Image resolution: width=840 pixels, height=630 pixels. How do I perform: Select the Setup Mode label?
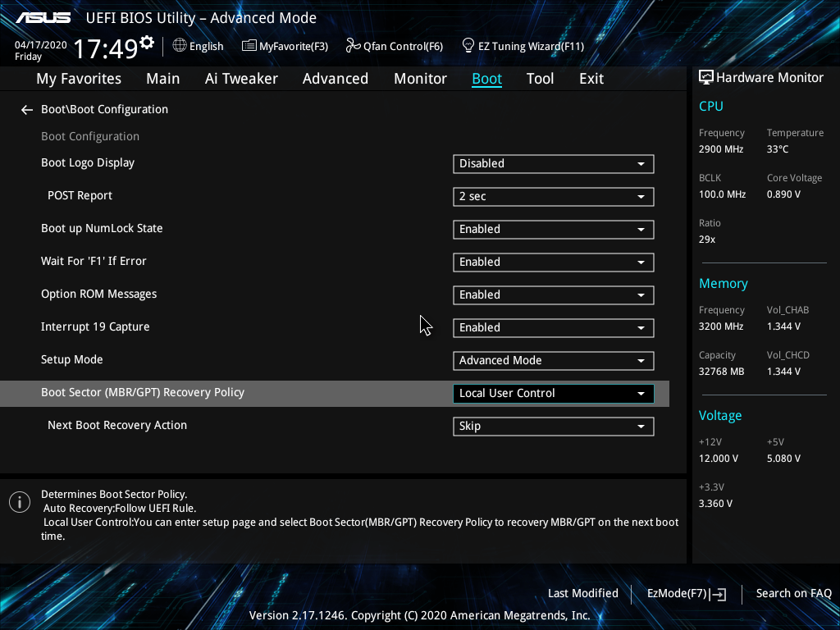coord(72,359)
